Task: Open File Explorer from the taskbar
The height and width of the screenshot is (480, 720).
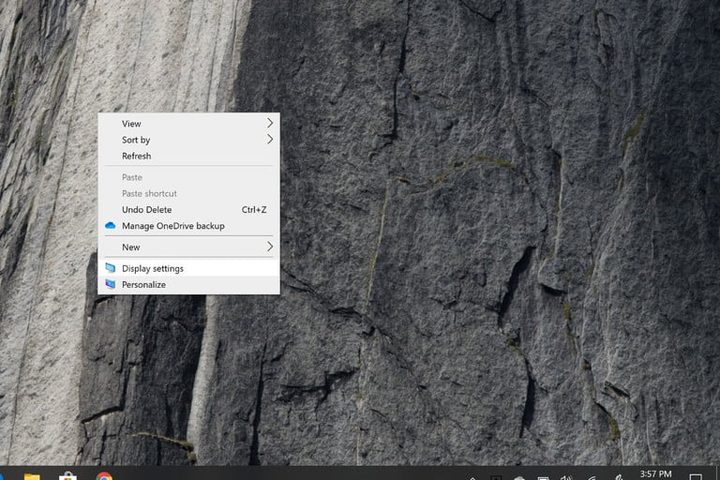Action: click(x=32, y=477)
